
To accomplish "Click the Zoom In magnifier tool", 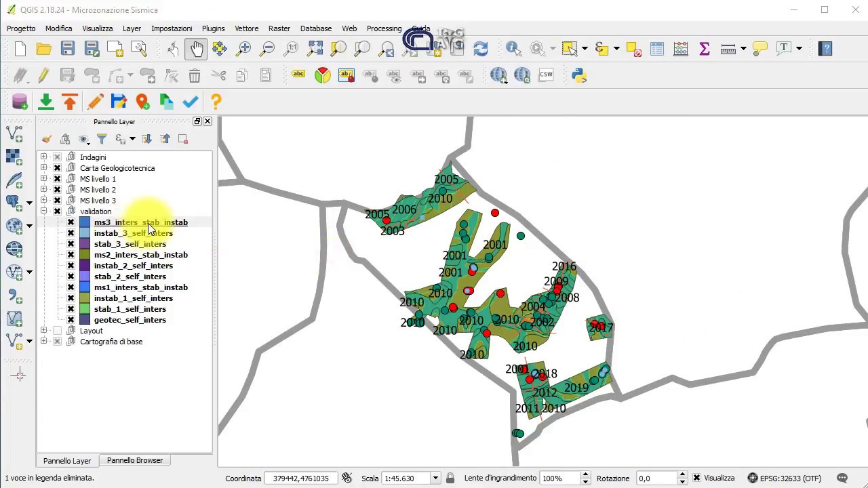I will click(x=243, y=49).
